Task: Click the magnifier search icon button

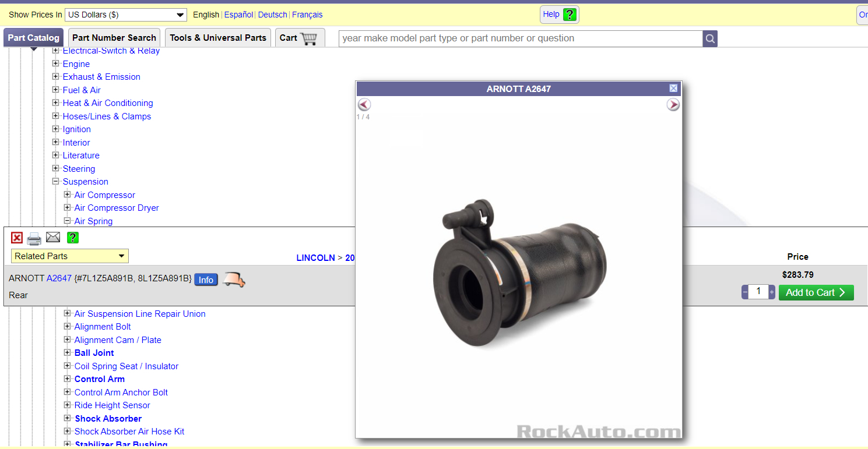Action: tap(710, 38)
